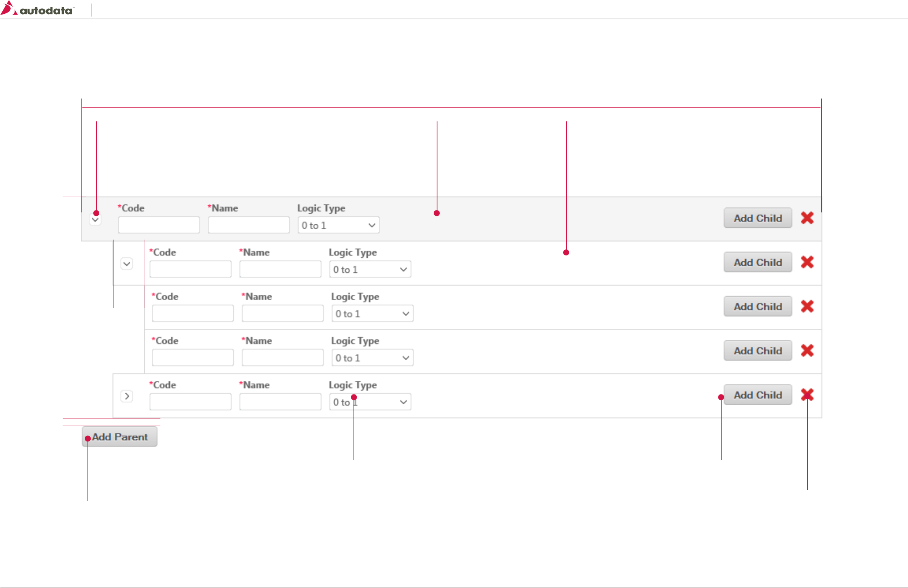
Task: Collapse the top parent row chevron
Action: tap(95, 220)
